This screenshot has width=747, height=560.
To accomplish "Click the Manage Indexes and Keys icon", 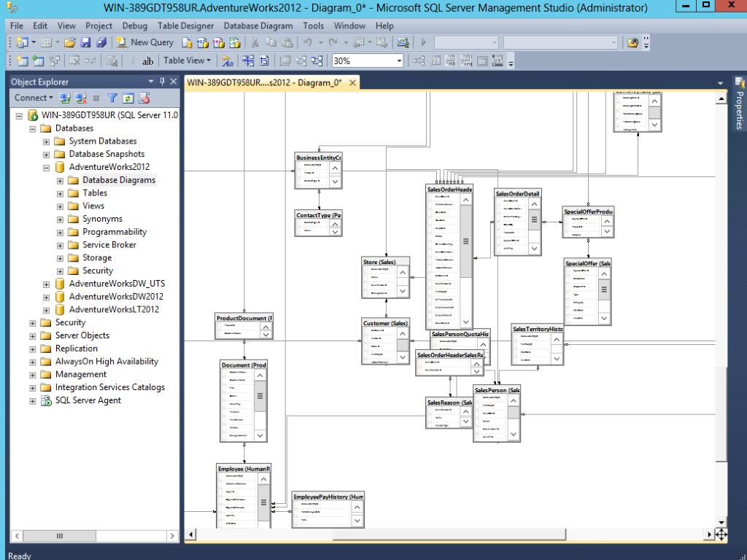I will (x=435, y=61).
